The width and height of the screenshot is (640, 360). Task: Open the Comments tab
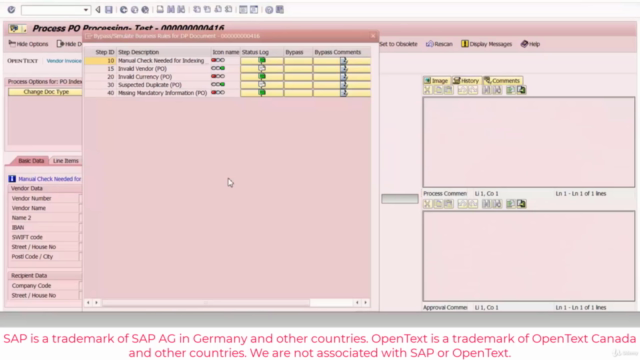coord(502,80)
